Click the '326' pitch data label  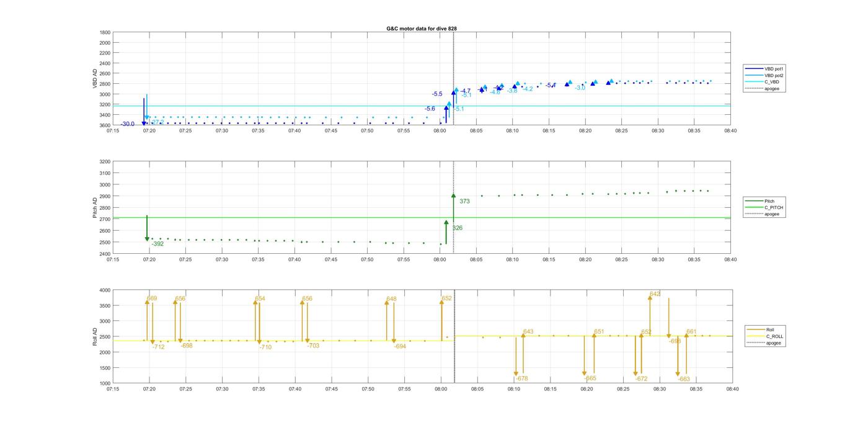[x=457, y=228]
